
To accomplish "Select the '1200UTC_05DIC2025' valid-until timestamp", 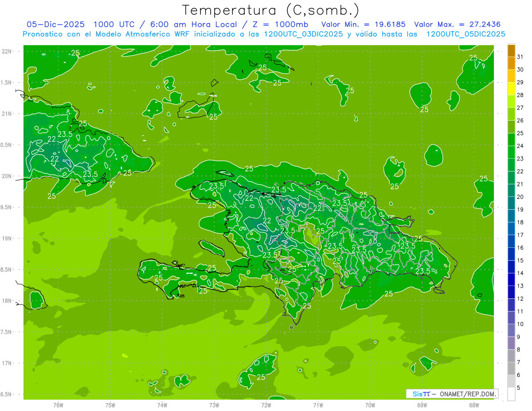I will click(465, 34).
